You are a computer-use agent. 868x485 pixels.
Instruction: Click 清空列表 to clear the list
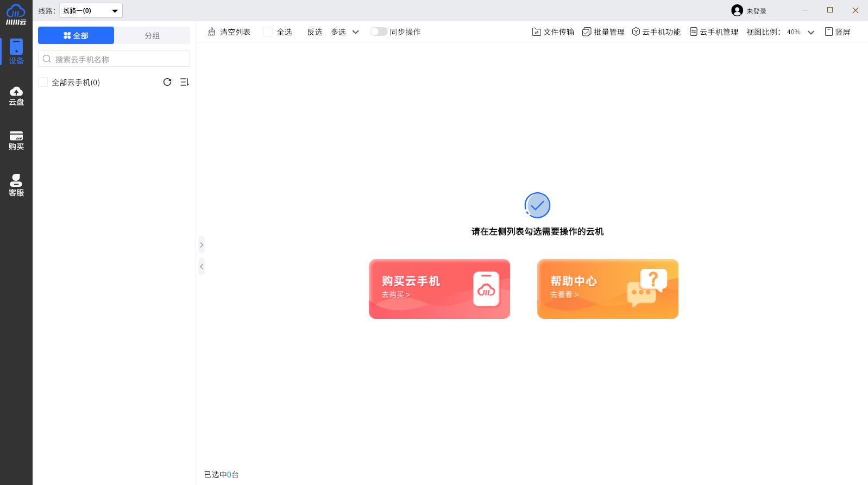click(x=229, y=32)
